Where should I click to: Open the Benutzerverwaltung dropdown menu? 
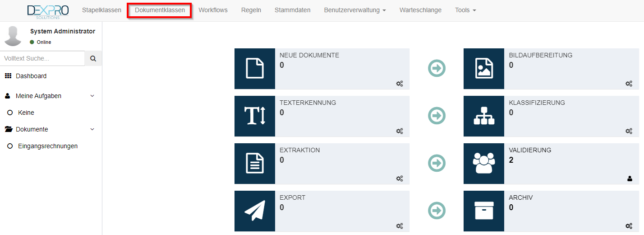[x=354, y=10]
